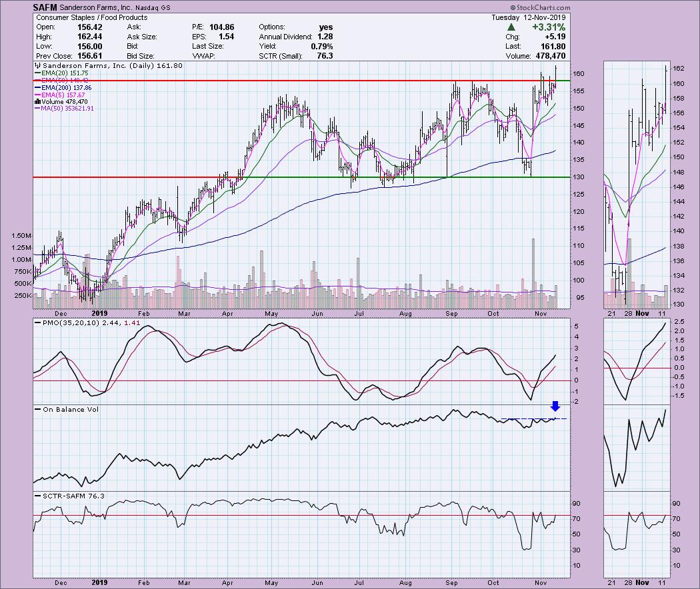Click the Sanderson Farms, Inc. Nasdaq GS header

click(115, 7)
